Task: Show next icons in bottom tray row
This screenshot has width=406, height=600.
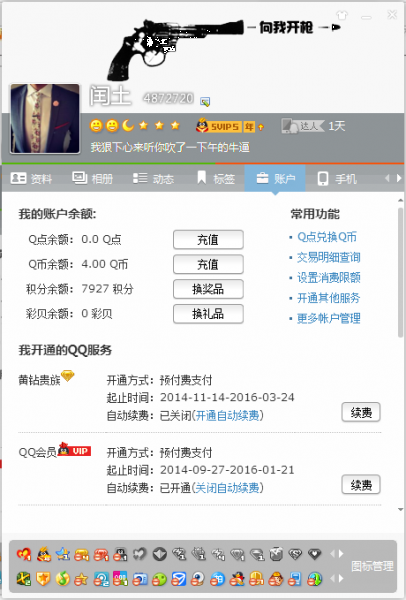Action: click(341, 578)
